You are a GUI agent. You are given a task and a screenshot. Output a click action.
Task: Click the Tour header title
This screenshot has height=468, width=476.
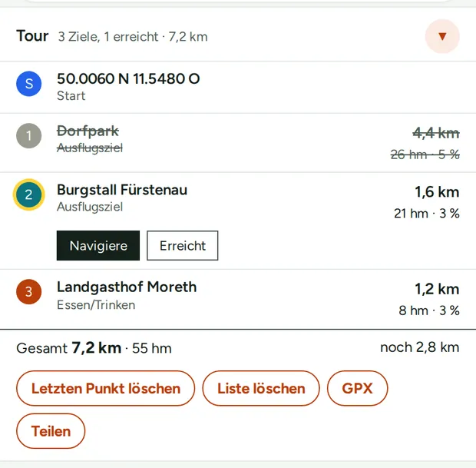pyautogui.click(x=32, y=36)
